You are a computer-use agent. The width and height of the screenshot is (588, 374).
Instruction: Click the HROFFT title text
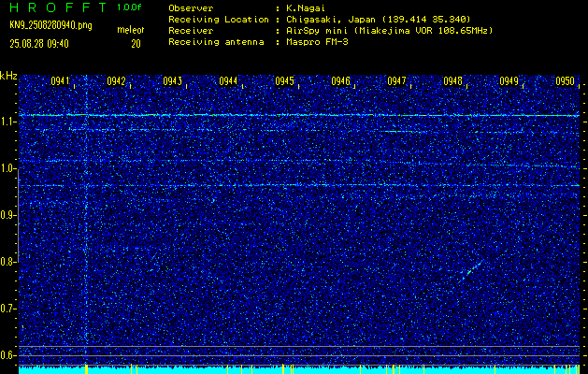pos(57,7)
